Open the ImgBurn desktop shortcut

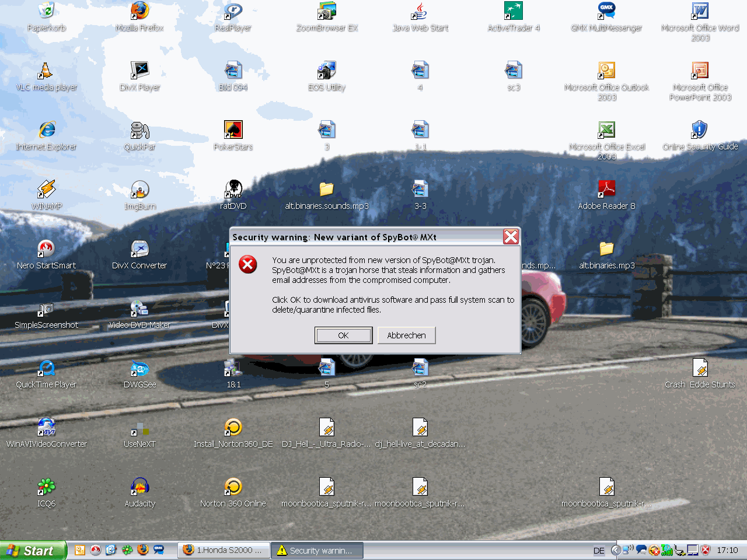tap(140, 190)
